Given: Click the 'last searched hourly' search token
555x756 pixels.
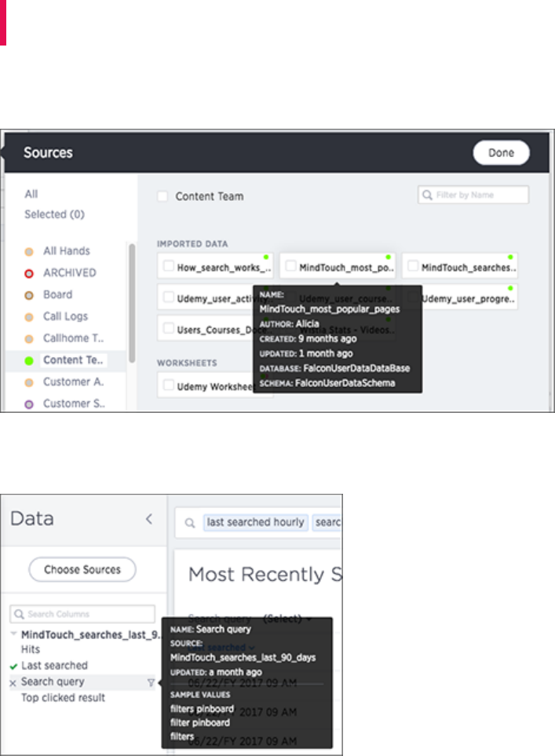Looking at the screenshot, I should tap(256, 522).
